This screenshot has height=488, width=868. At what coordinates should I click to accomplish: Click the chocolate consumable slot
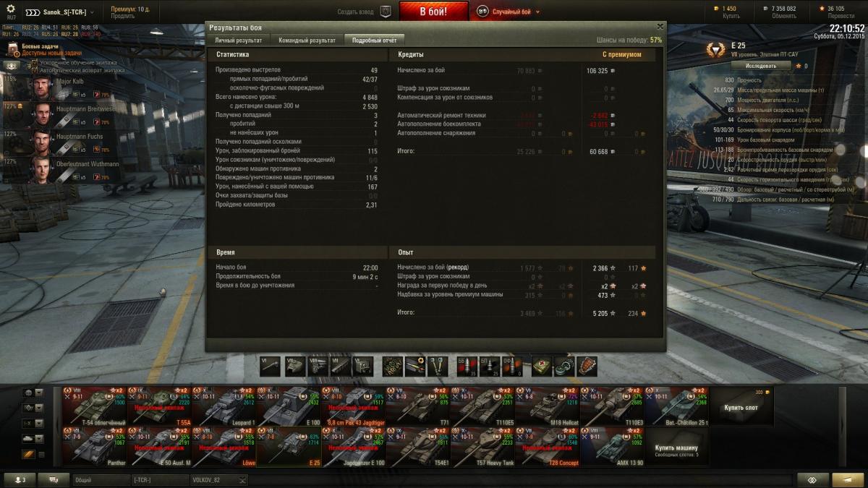point(587,367)
